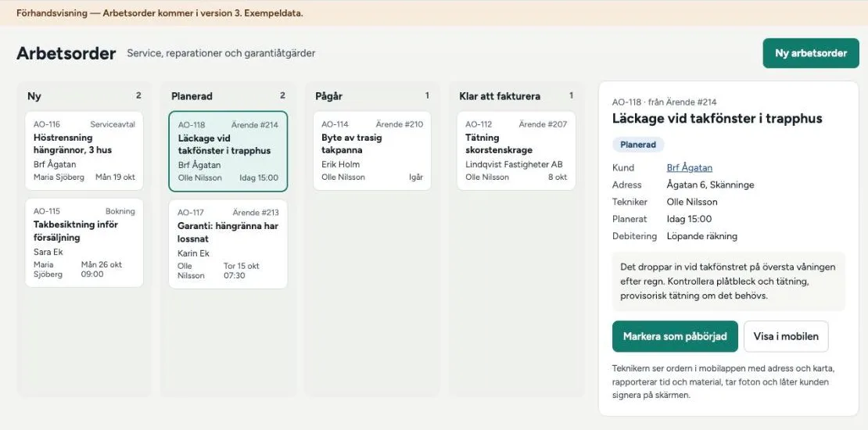868x430 pixels.
Task: Click the Löpande räkning billing value
Action: [702, 236]
